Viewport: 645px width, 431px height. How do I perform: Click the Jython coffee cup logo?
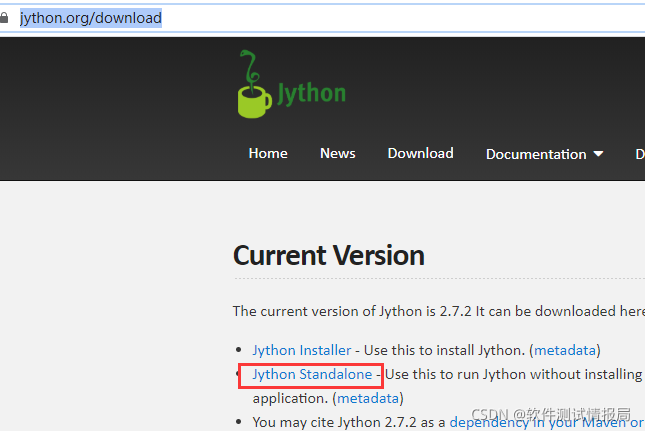[255, 84]
